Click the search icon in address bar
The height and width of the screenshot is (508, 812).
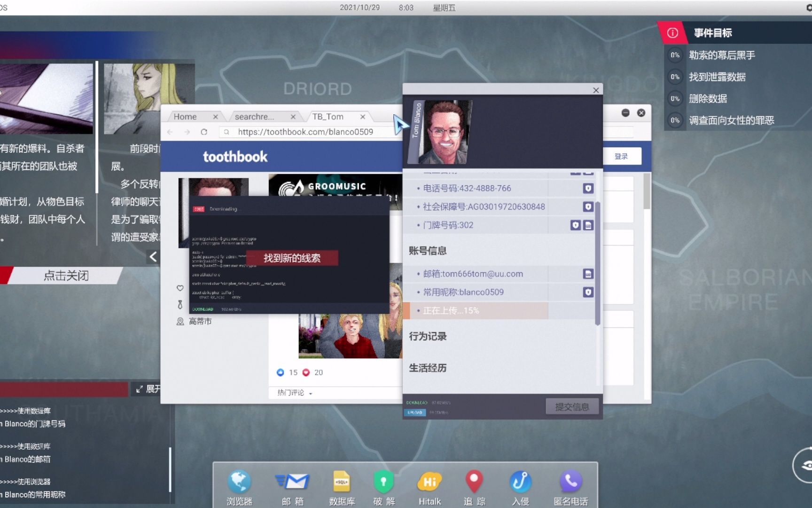click(226, 132)
